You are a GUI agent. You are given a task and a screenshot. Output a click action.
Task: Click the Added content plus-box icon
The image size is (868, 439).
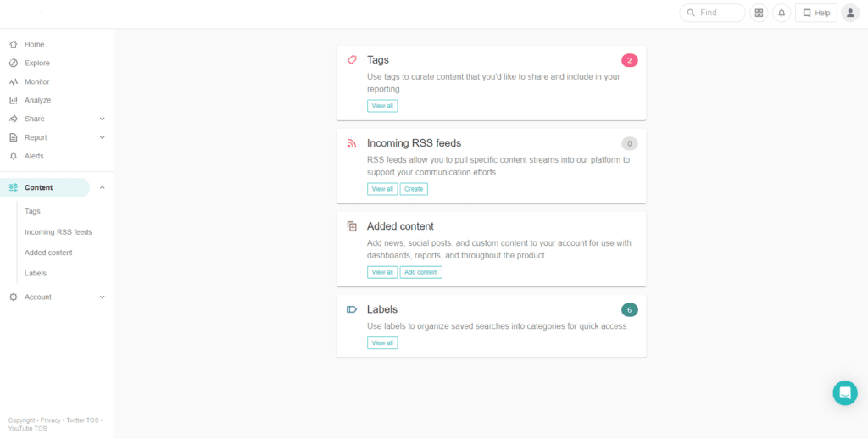[x=352, y=226]
